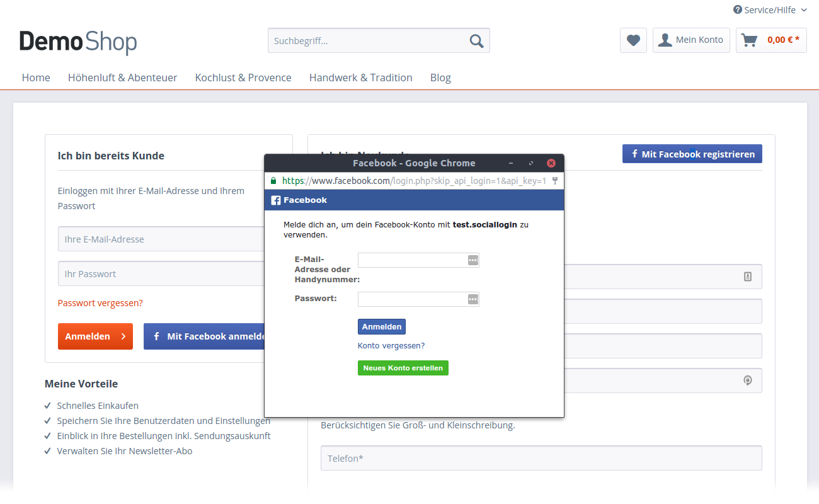
Task: Expand the Service/Hilfe dropdown
Action: pos(804,10)
